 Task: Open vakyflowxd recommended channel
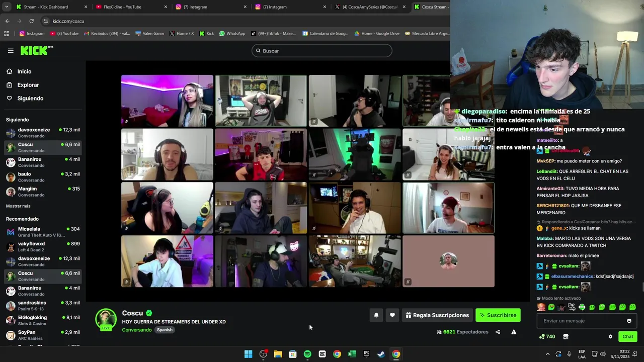click(x=43, y=247)
